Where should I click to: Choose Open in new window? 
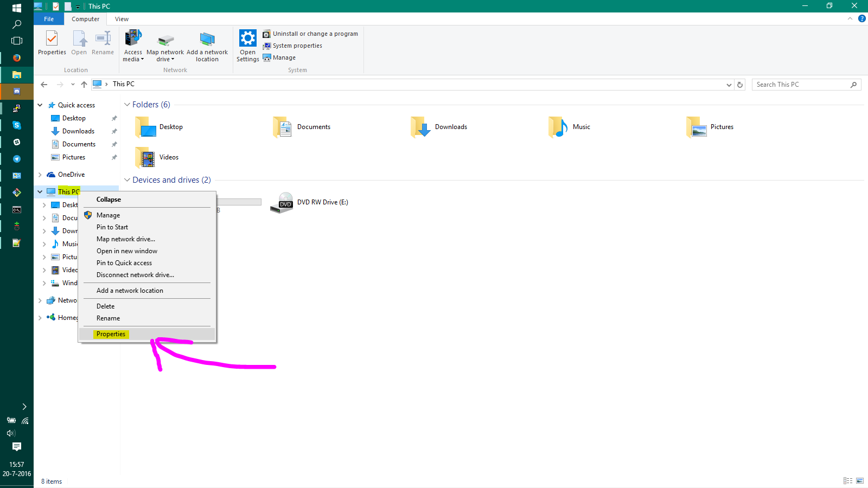(x=147, y=251)
